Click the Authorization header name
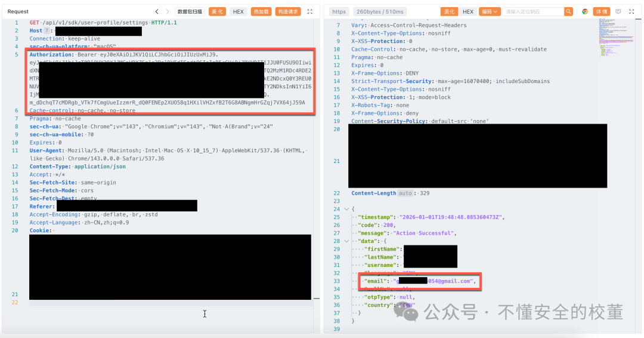This screenshot has height=338, width=644. click(51, 55)
